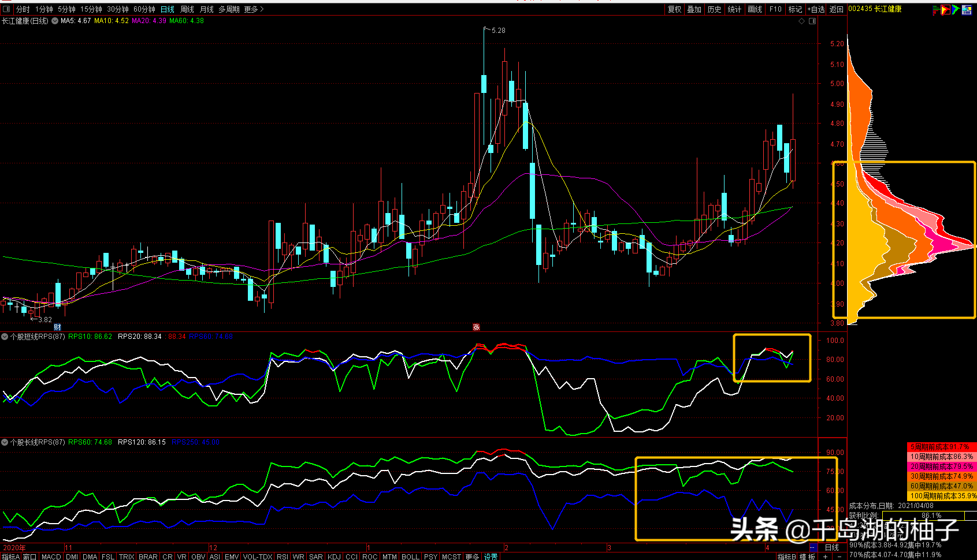Click the red 涨 marker below the candles

point(477,327)
